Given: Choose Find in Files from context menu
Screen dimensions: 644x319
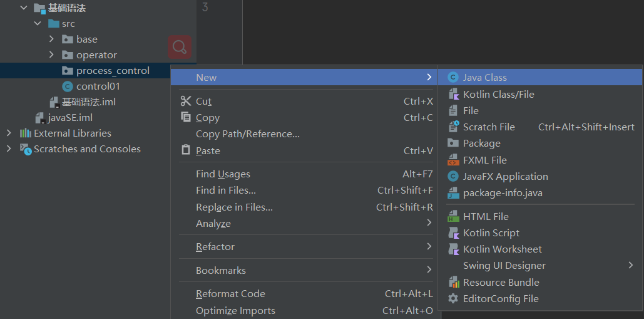Looking at the screenshot, I should [x=226, y=191].
